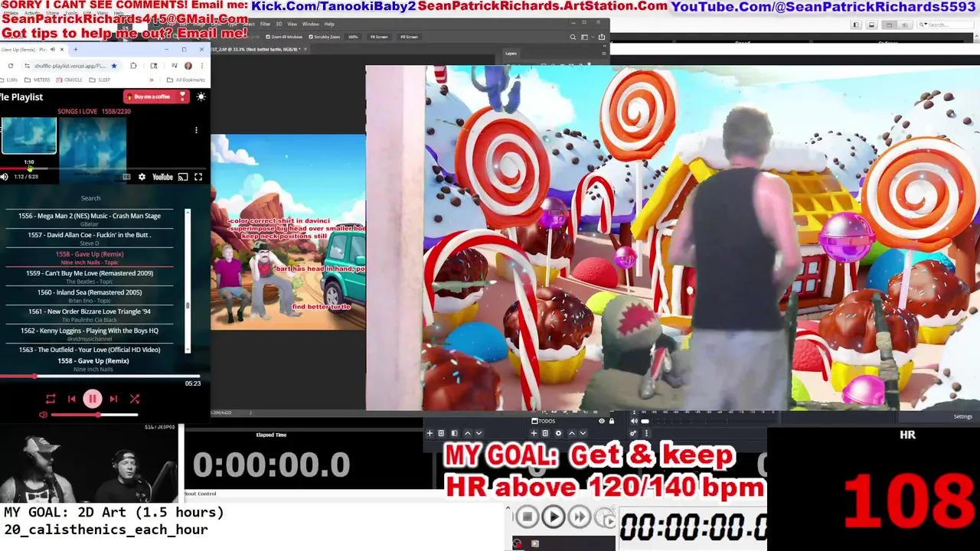
Task: Mute the playlist player speaker icon
Action: point(43,415)
